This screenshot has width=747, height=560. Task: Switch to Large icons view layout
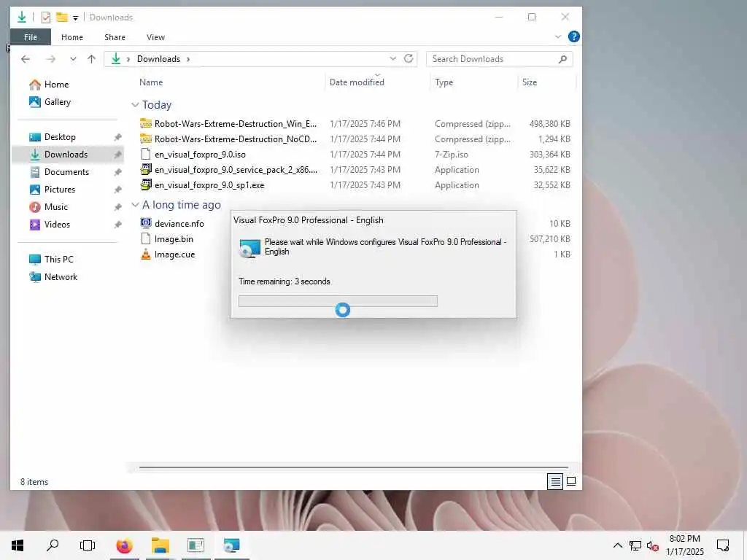click(571, 481)
